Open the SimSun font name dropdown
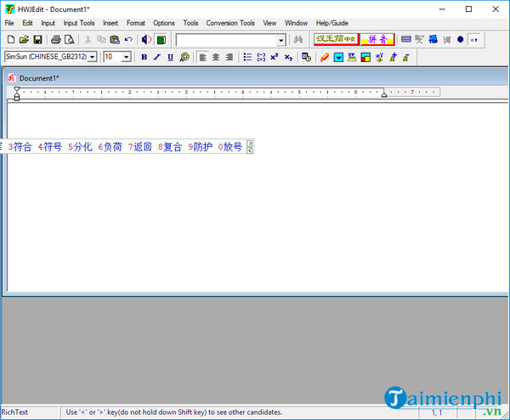 pyautogui.click(x=93, y=57)
